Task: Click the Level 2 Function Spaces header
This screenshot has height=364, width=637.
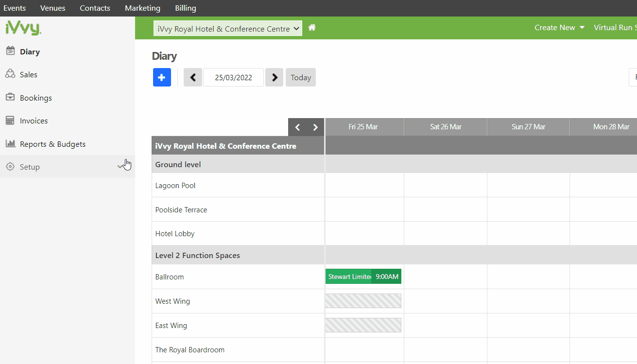Action: (x=238, y=255)
